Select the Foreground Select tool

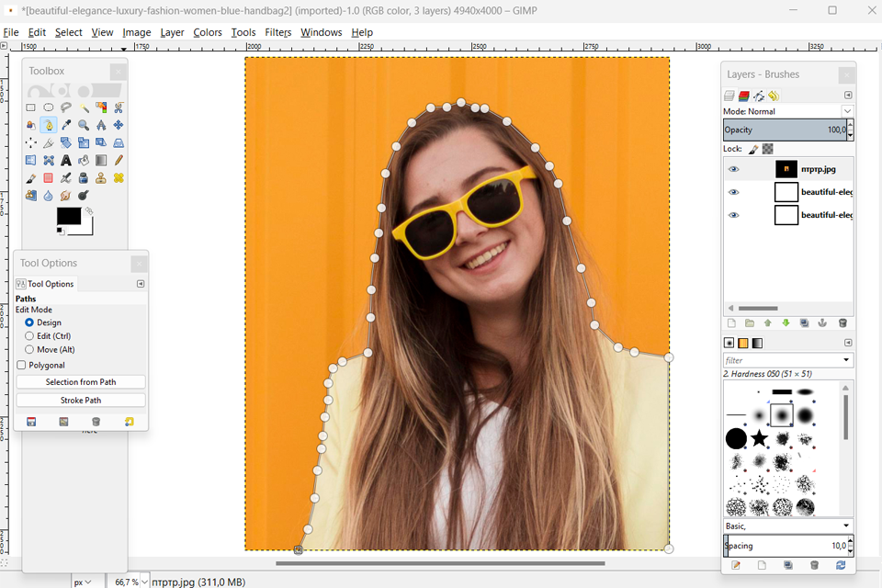point(31,125)
